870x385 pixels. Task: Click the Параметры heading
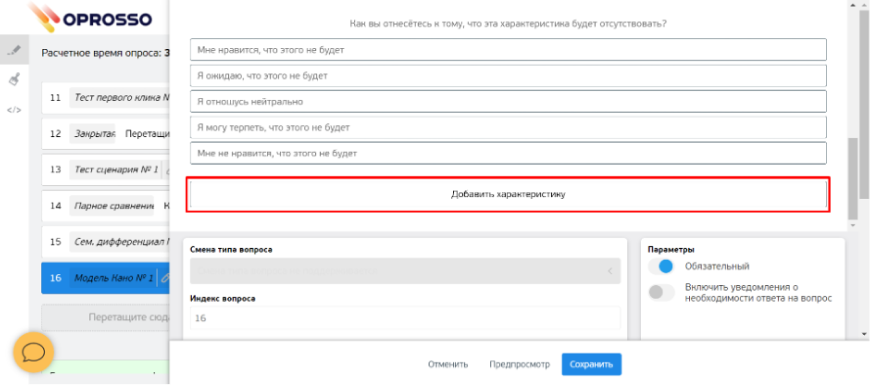[671, 250]
